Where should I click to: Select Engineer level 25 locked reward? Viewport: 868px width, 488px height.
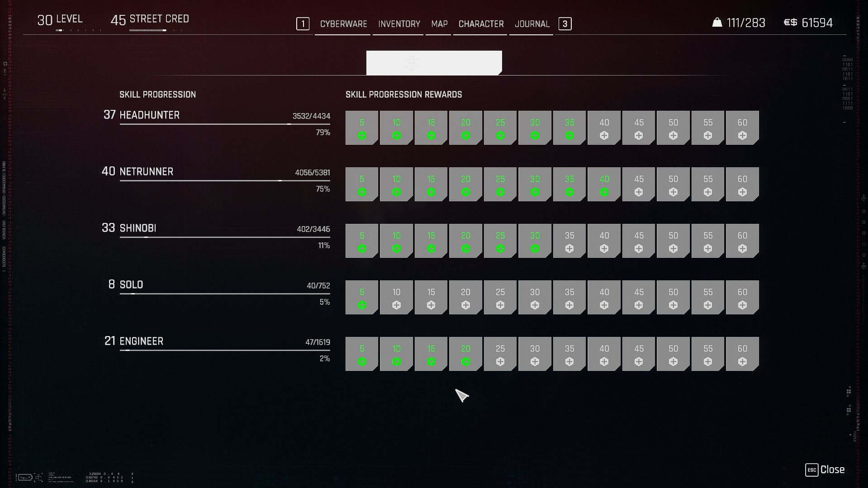[x=500, y=354]
